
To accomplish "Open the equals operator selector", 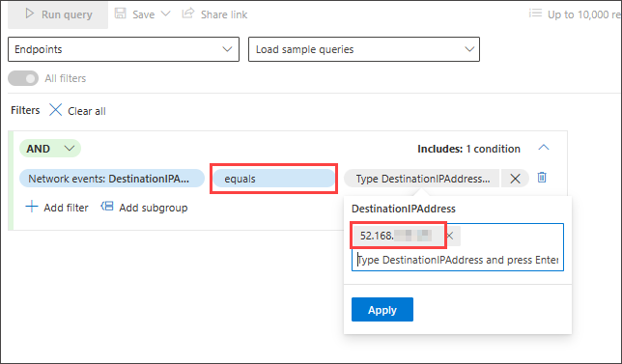I will 274,179.
